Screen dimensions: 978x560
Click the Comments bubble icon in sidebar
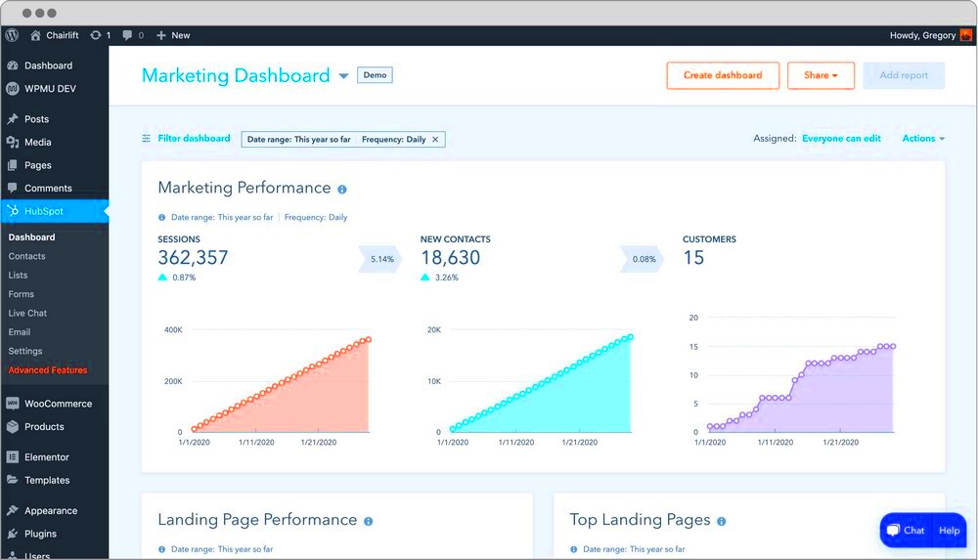(13, 188)
